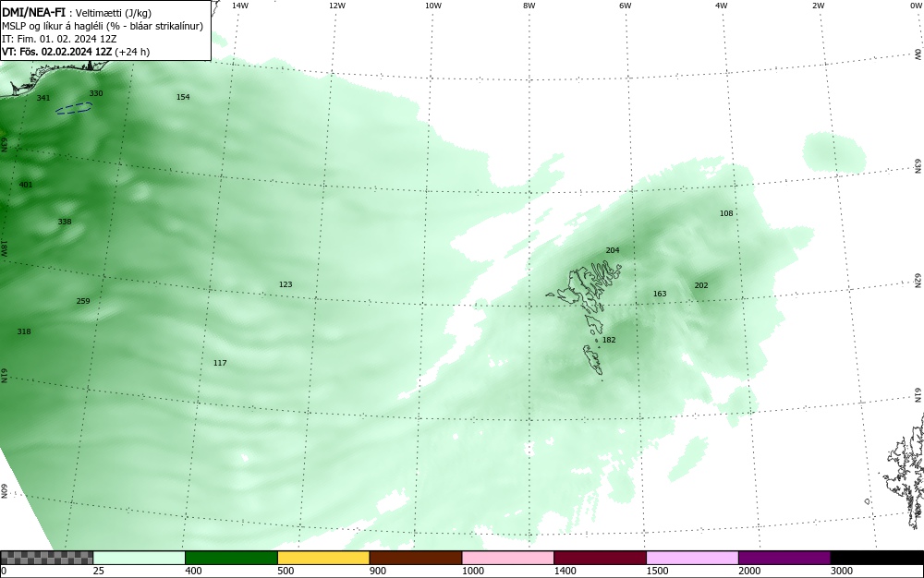
Task: Click the CAPE value 204 north of Faroes
Action: pyautogui.click(x=613, y=250)
